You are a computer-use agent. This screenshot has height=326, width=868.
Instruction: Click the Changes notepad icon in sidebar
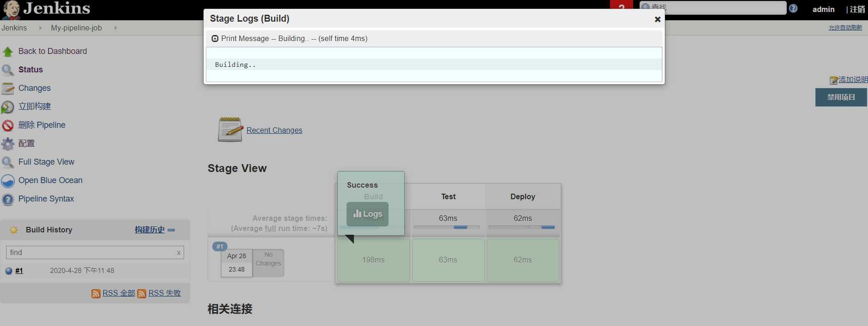coord(8,88)
